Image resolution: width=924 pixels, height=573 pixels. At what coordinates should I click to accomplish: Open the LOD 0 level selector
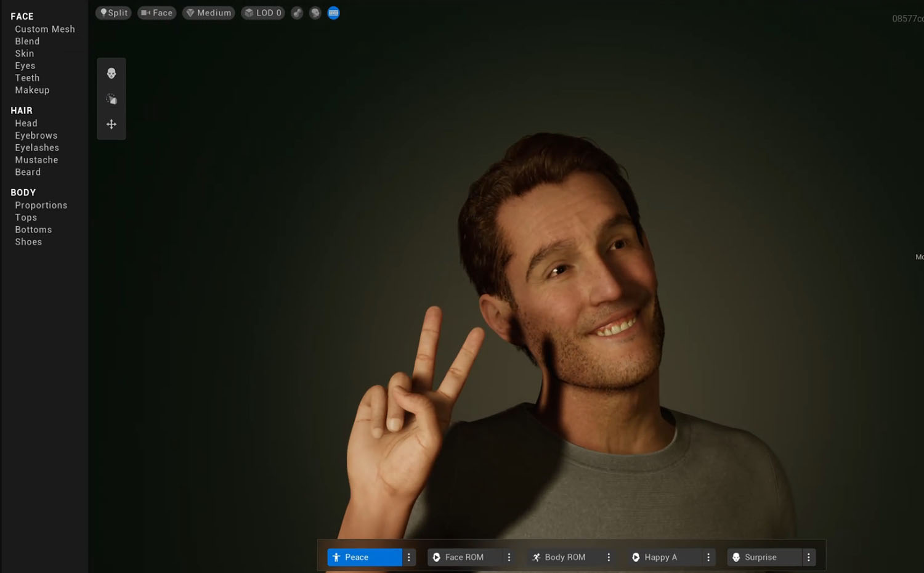click(x=263, y=13)
